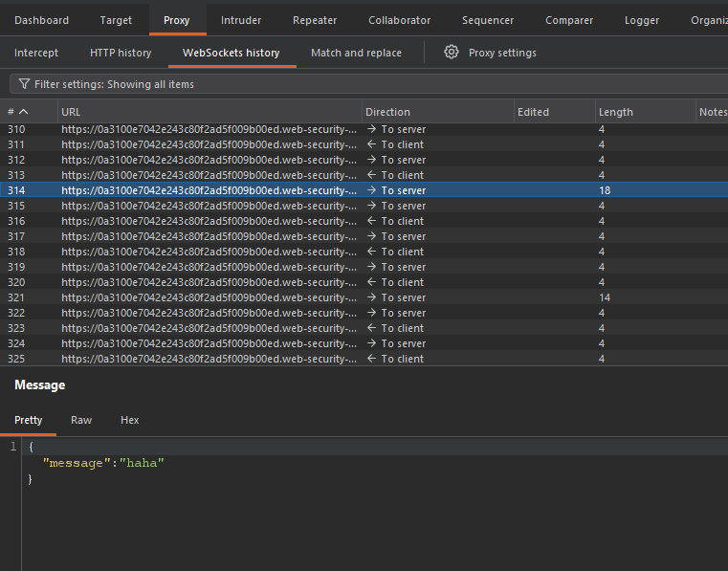Select history row 322
The image size is (728, 571).
364,313
